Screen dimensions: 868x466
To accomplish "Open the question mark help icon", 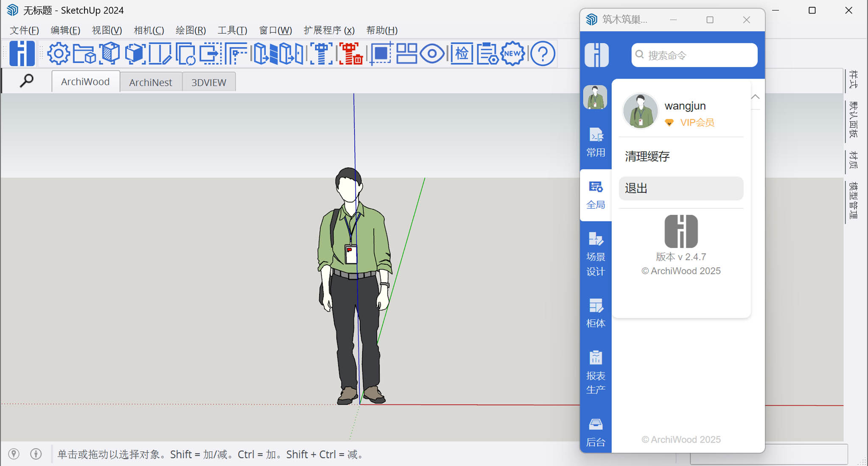I will [x=543, y=53].
